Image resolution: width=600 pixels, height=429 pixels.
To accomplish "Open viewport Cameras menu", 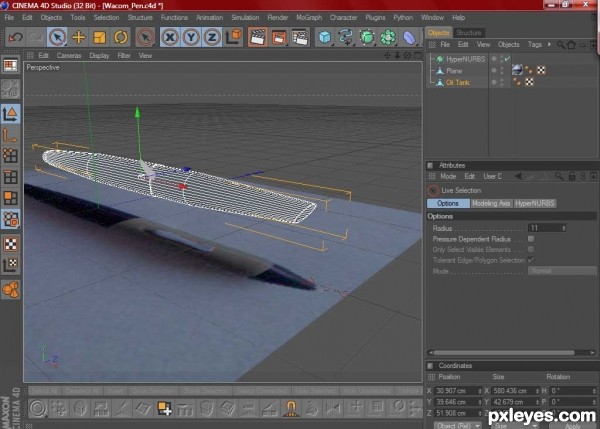I will coord(69,55).
